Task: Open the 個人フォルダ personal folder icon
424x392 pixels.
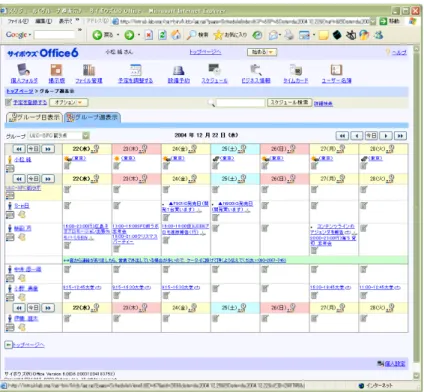Action: [24, 70]
